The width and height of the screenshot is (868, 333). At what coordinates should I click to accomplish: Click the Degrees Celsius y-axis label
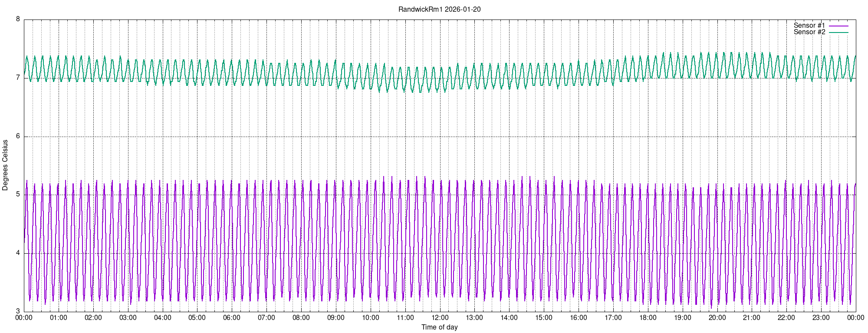(5, 165)
